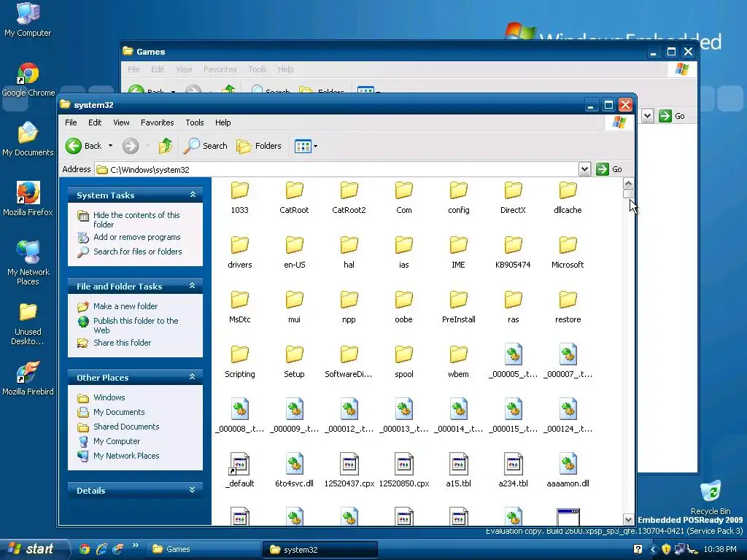Select the oobe folder icon
The height and width of the screenshot is (560, 747).
403,300
